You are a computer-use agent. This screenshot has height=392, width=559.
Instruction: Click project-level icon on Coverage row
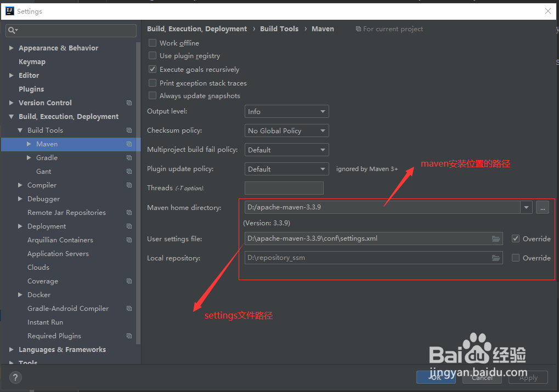coord(129,281)
